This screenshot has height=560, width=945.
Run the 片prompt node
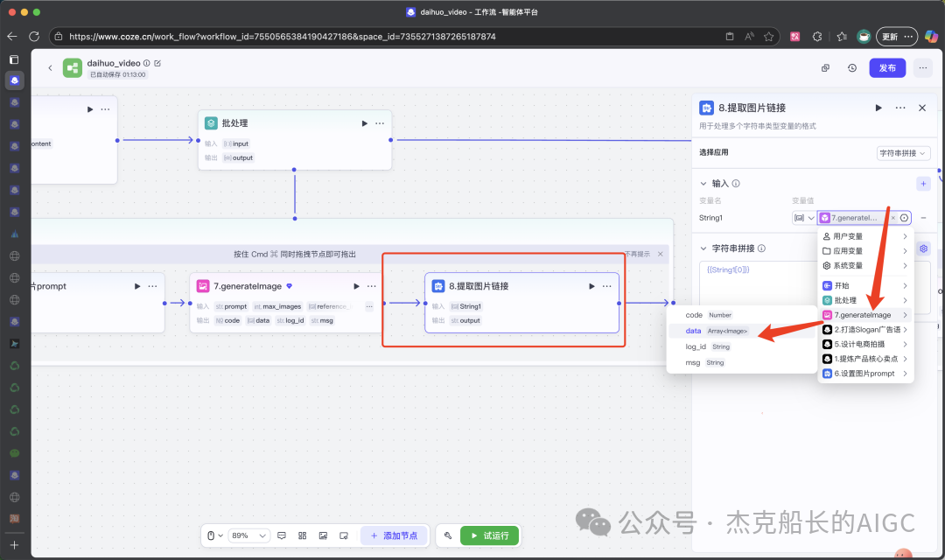[x=137, y=286]
